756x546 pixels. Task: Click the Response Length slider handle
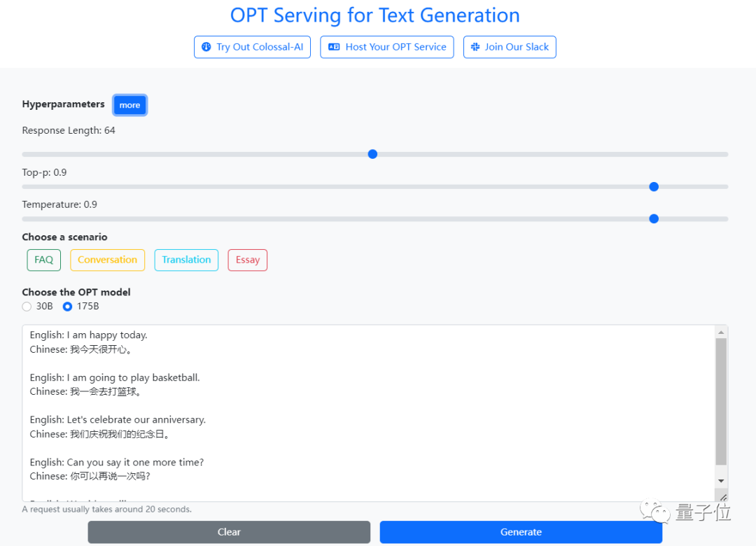pyautogui.click(x=372, y=154)
